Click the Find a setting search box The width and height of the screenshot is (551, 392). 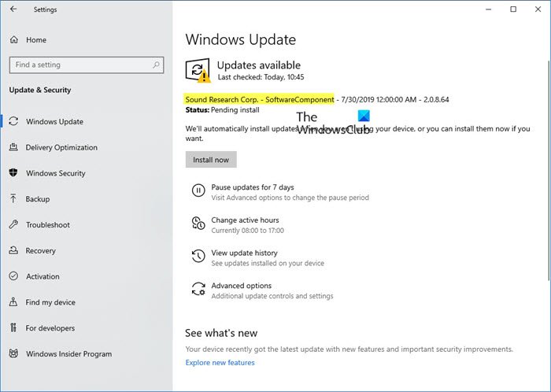coord(87,65)
